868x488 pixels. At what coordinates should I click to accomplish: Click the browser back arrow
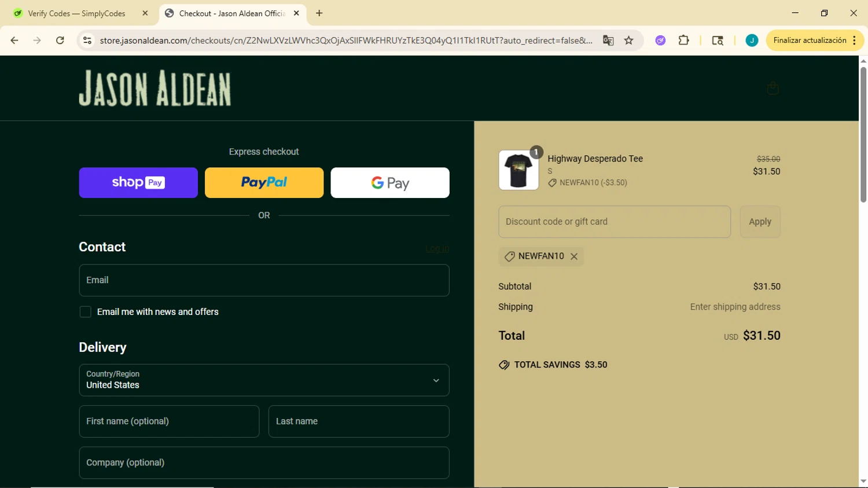pyautogui.click(x=14, y=41)
